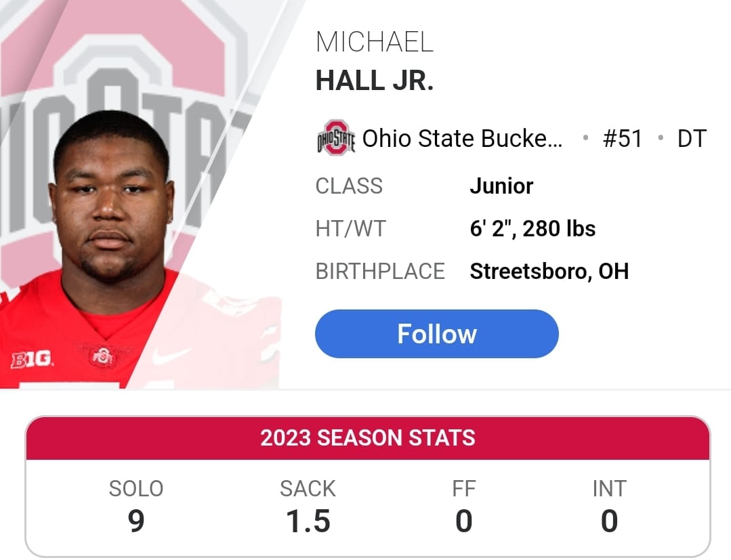Click the CLASS label
The image size is (731, 560).
(349, 186)
